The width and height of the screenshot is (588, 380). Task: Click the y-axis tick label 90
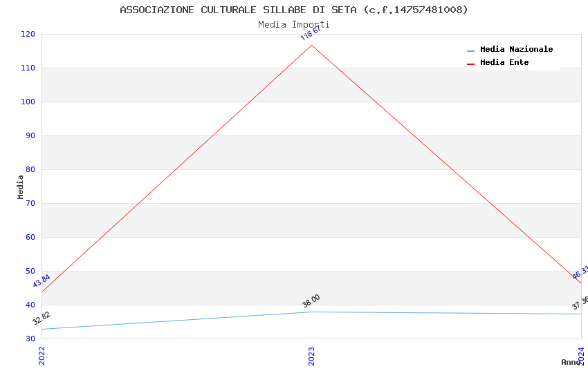(x=30, y=135)
